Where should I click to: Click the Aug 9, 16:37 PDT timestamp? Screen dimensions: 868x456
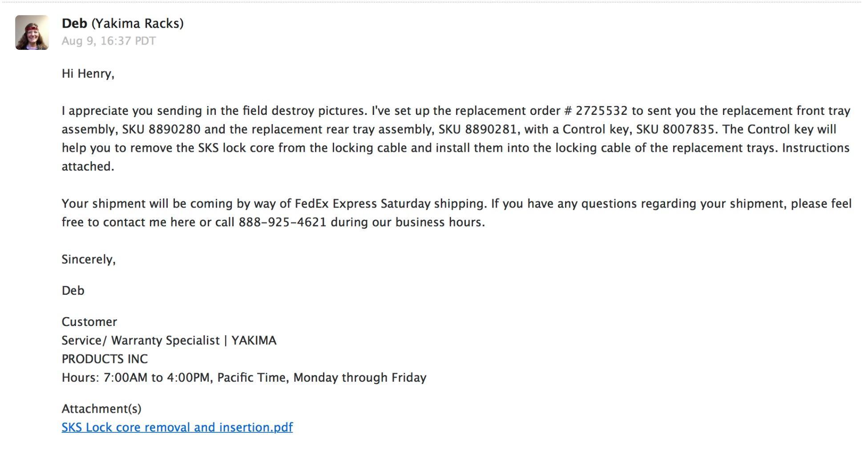109,41
